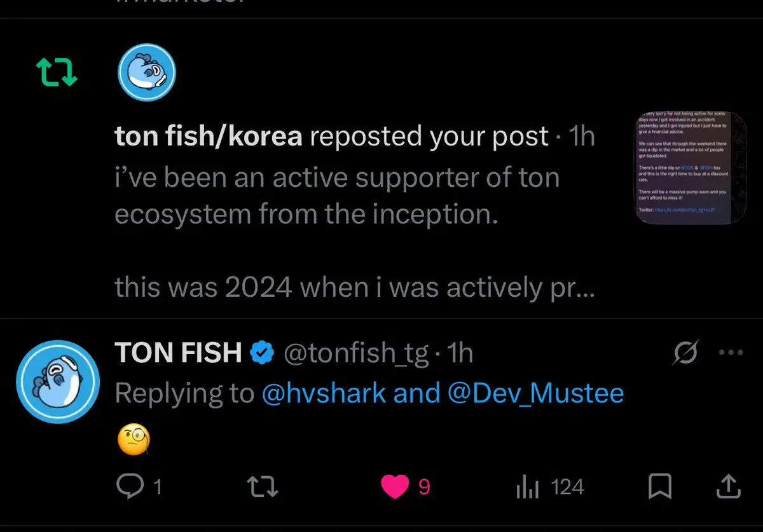Bookmark the TON FISH reply
This screenshot has width=763, height=532.
coord(660,488)
